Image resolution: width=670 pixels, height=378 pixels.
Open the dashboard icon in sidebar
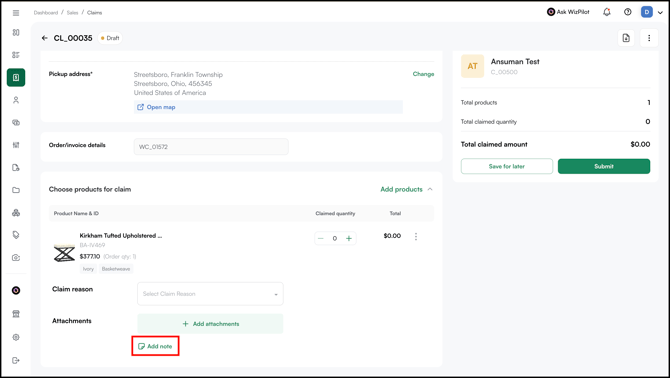(x=16, y=32)
